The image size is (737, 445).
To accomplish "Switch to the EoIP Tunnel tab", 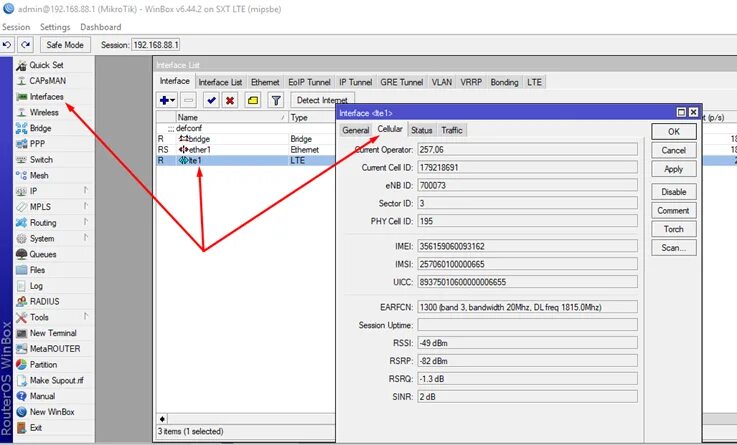I will tap(309, 82).
